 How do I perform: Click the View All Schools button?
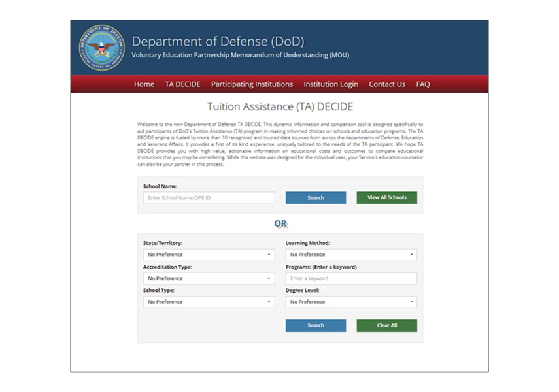point(387,197)
